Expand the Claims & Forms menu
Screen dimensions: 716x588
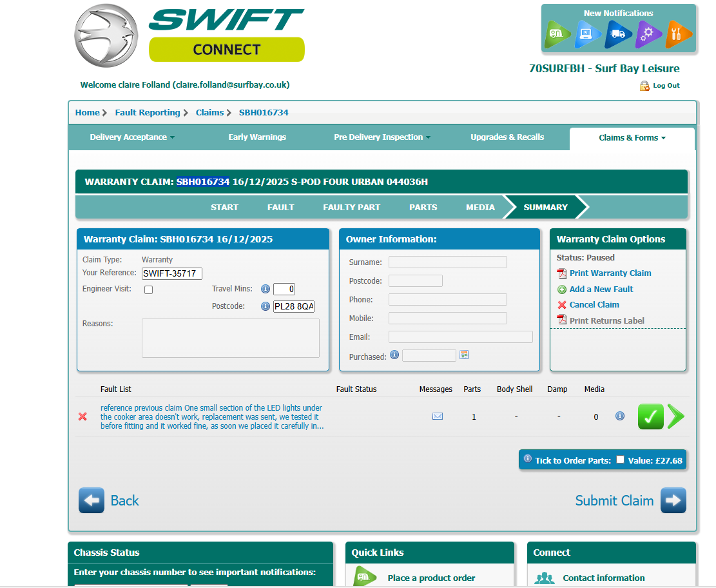click(x=632, y=138)
